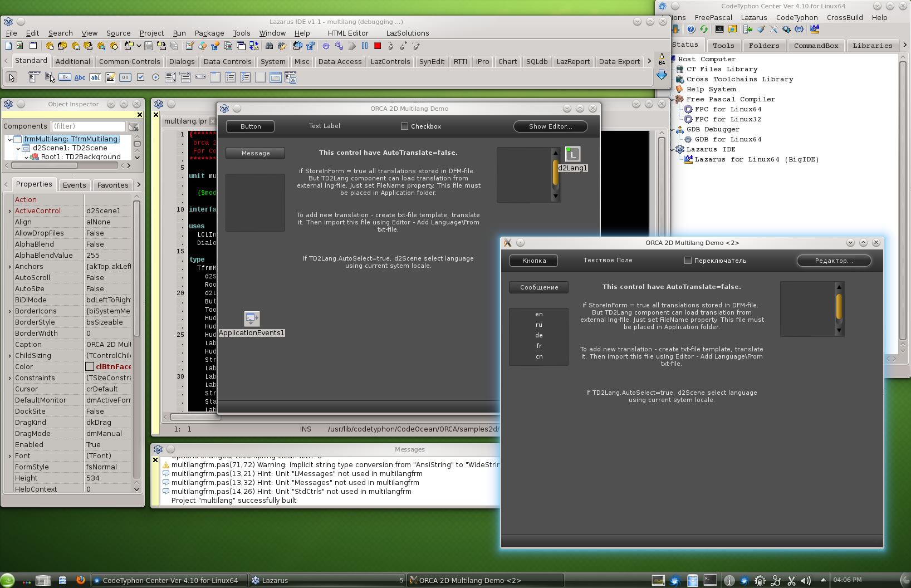The image size is (911, 588).
Task: Pick the TCheckBox component palette icon
Action: pos(140,77)
